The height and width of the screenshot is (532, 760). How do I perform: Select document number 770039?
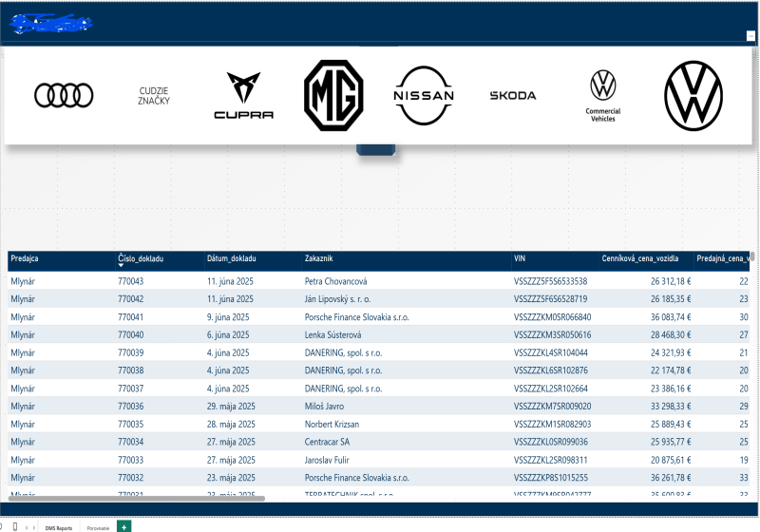pos(130,352)
